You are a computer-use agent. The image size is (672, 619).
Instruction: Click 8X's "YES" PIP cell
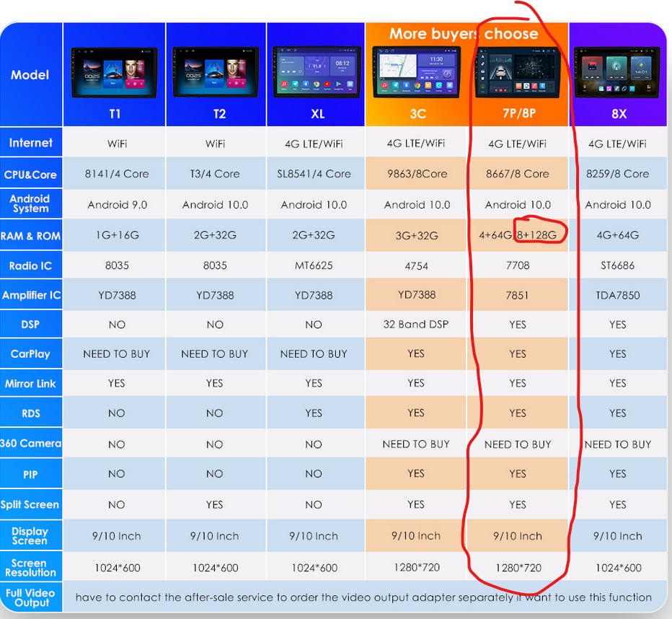[x=618, y=474]
